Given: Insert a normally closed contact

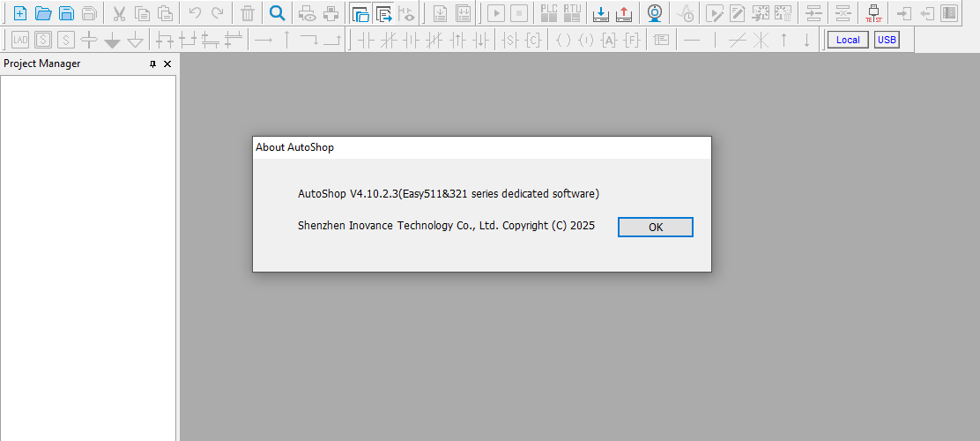Looking at the screenshot, I should tap(388, 40).
